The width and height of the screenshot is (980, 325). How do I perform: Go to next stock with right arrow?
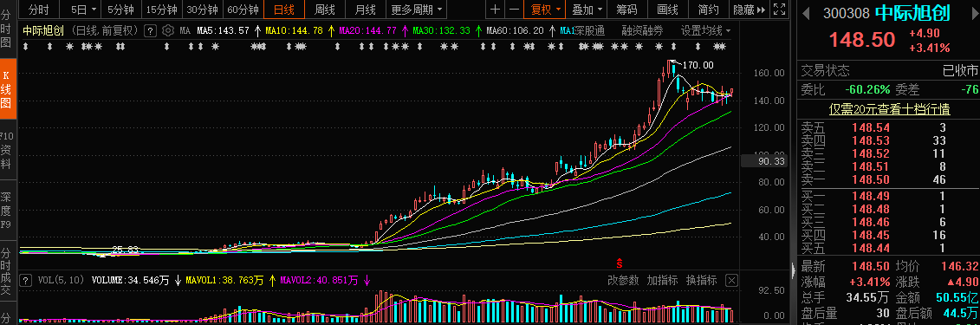click(975, 12)
